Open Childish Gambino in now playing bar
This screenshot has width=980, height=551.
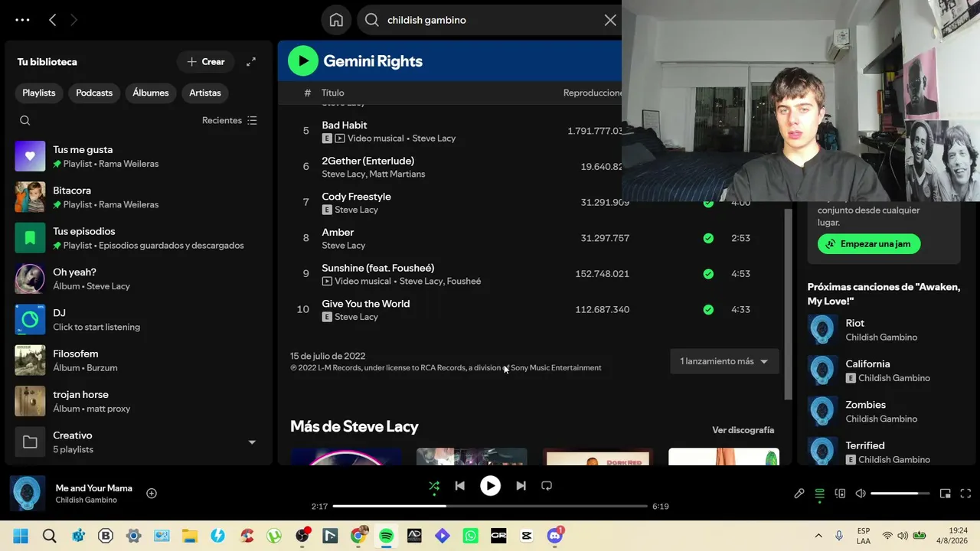[87, 500]
